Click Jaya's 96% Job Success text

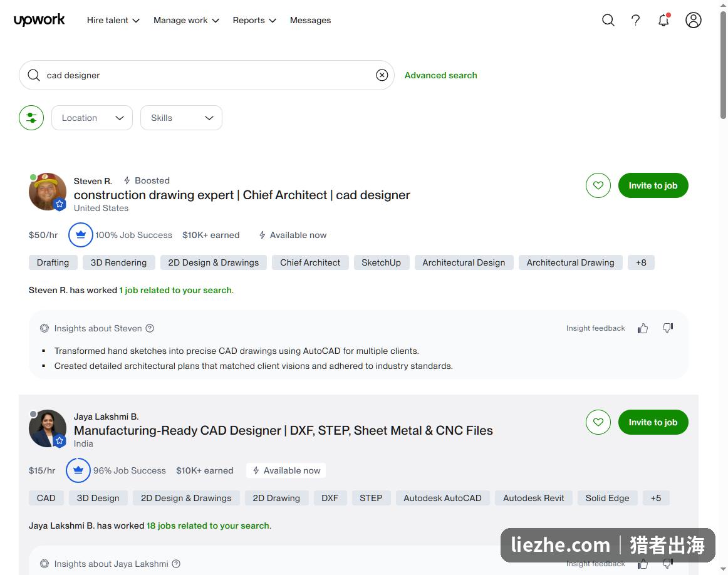[130, 470]
